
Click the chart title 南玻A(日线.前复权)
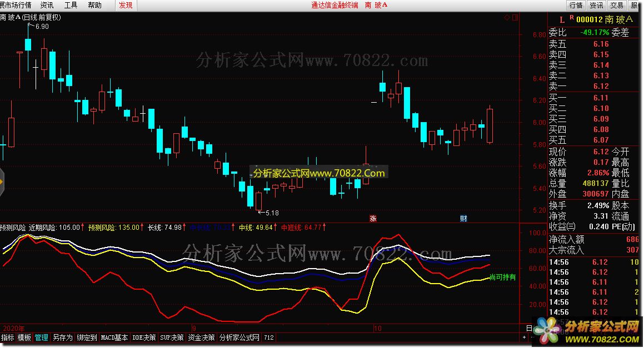point(31,17)
